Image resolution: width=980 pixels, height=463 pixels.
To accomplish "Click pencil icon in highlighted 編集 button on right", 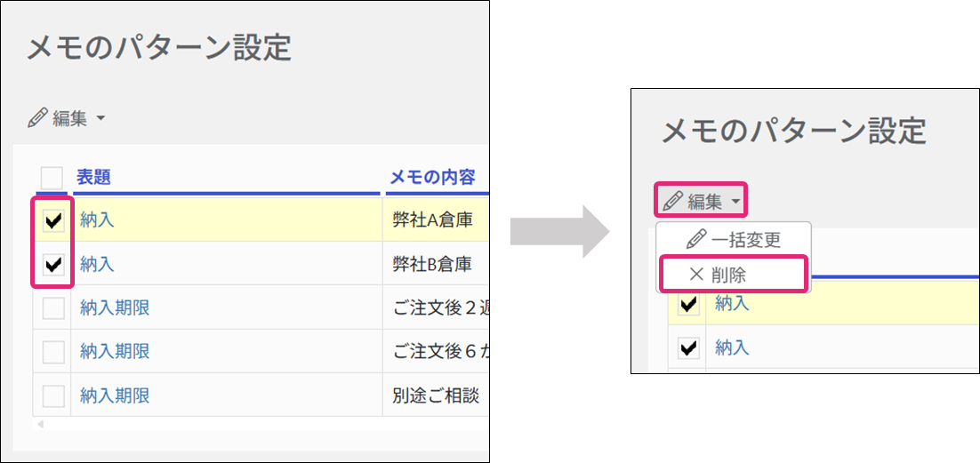I will (673, 202).
